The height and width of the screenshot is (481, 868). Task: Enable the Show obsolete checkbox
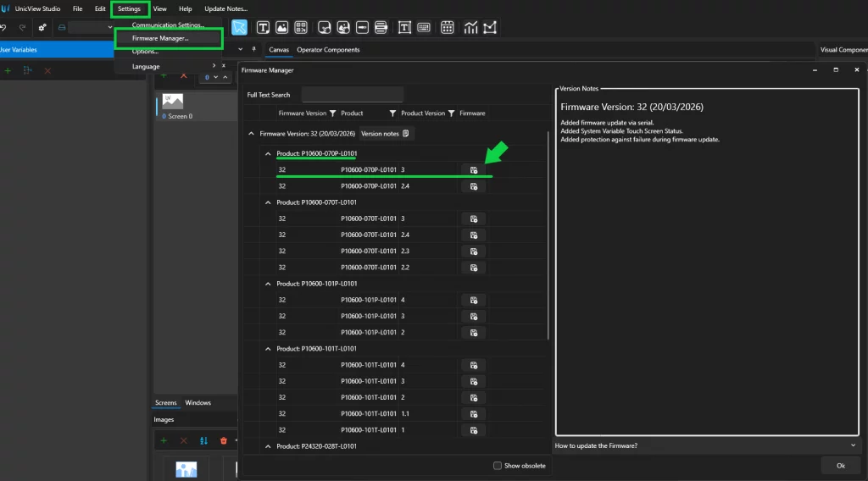click(497, 466)
